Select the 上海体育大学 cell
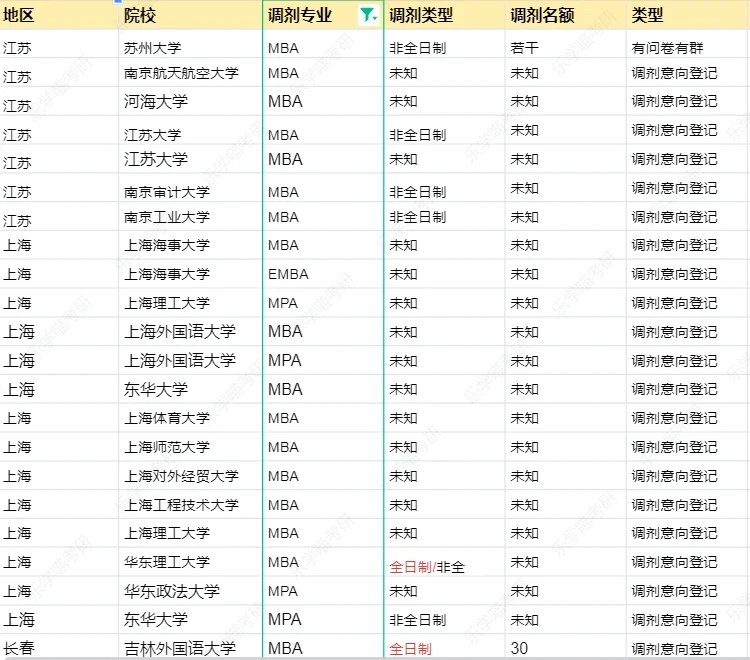The width and height of the screenshot is (750, 660). tap(167, 418)
